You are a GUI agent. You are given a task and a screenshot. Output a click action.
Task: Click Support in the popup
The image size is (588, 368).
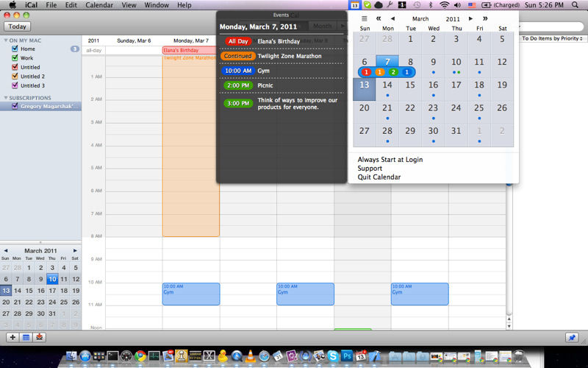(370, 169)
